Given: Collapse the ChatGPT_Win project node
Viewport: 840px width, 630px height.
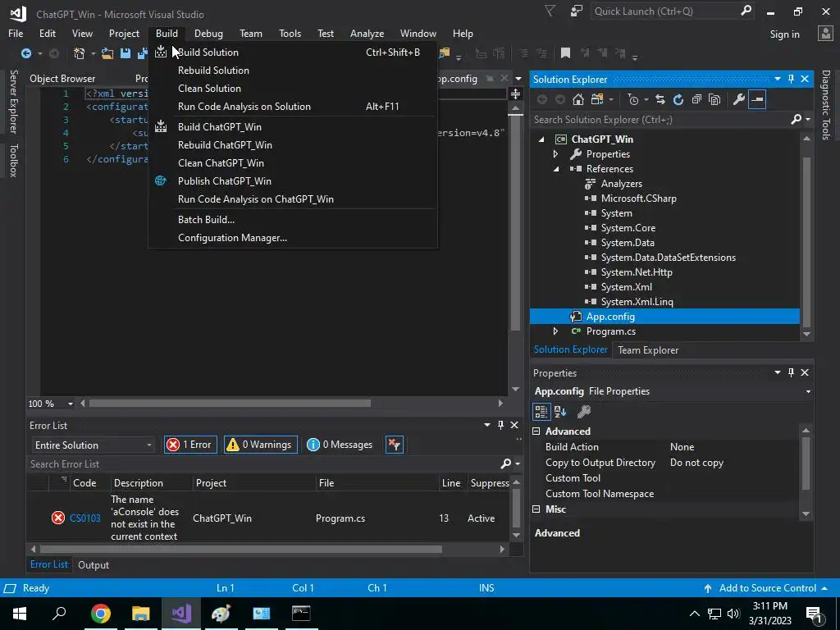Looking at the screenshot, I should click(x=541, y=139).
